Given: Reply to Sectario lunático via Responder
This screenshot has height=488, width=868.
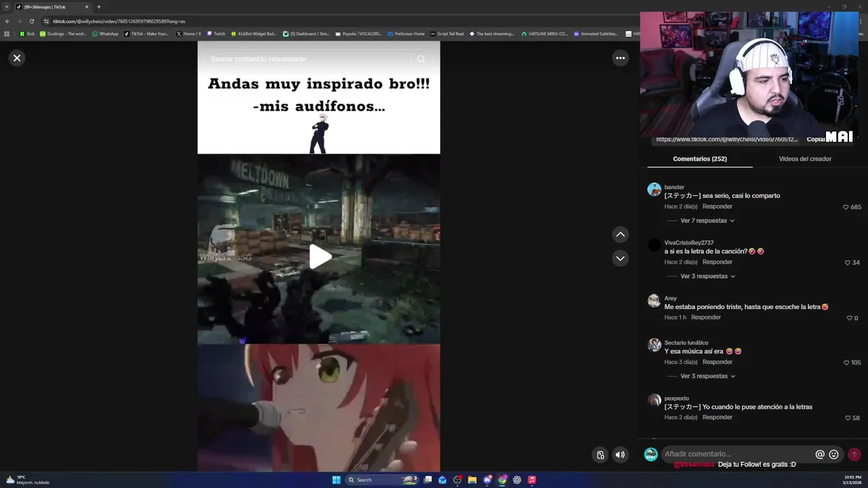Looking at the screenshot, I should click(717, 362).
